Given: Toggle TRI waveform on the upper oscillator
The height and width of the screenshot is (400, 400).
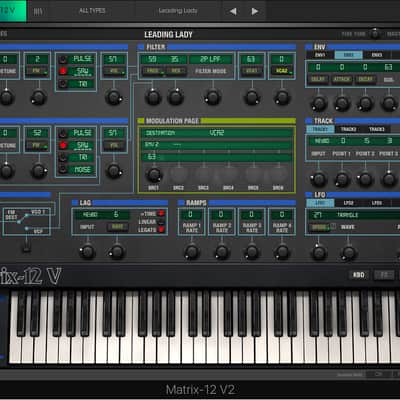Looking at the screenshot, I should (63, 83).
